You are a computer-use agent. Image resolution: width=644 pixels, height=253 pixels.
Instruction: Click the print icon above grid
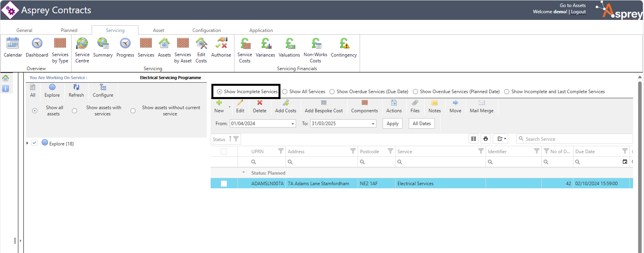click(486, 139)
